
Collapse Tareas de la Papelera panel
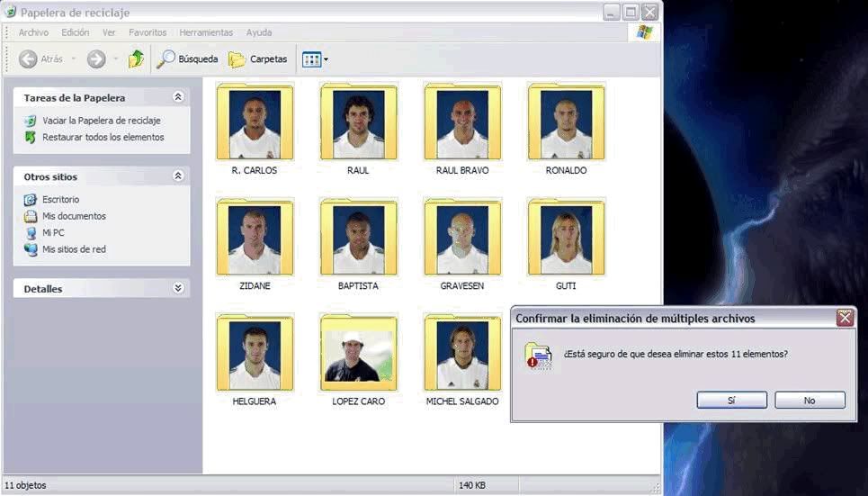tap(178, 97)
